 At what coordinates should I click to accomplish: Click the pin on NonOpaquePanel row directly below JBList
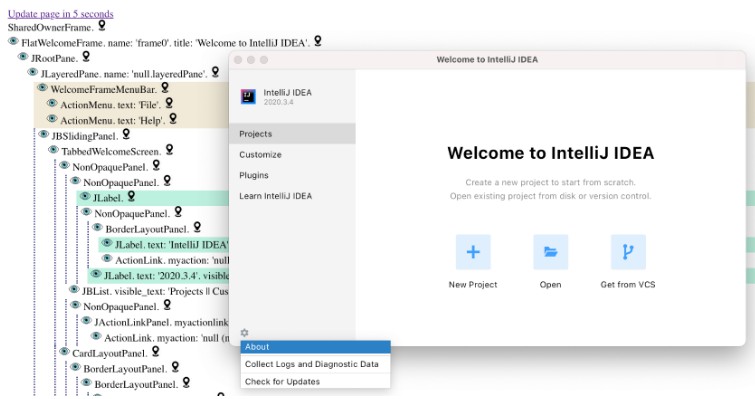[x=167, y=305]
